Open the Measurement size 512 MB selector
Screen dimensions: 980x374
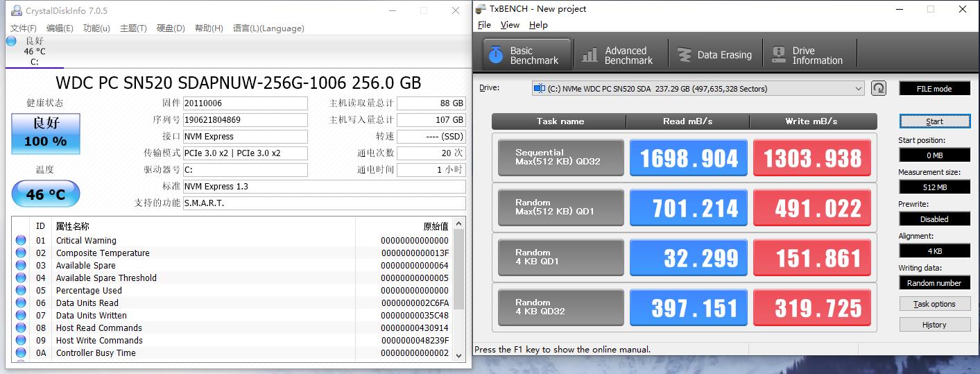tap(934, 187)
